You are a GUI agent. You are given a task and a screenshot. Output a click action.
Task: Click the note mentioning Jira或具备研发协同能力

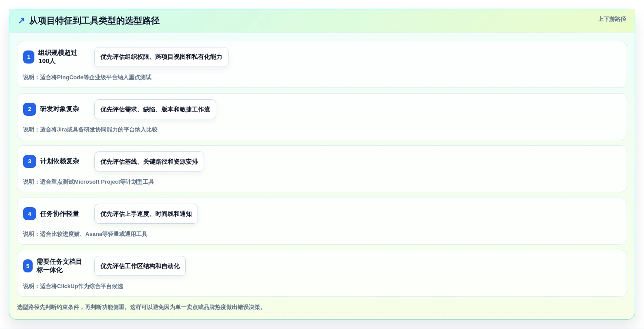(90, 130)
